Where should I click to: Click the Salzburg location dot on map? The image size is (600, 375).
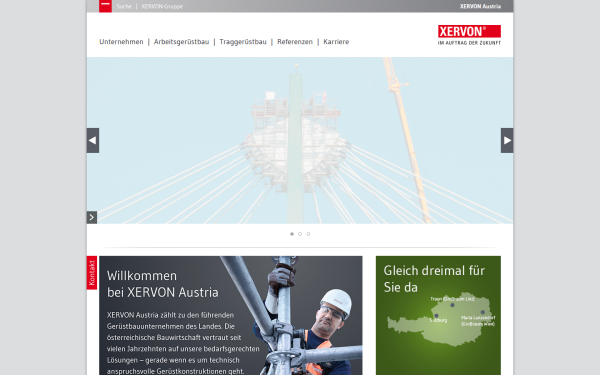point(436,316)
